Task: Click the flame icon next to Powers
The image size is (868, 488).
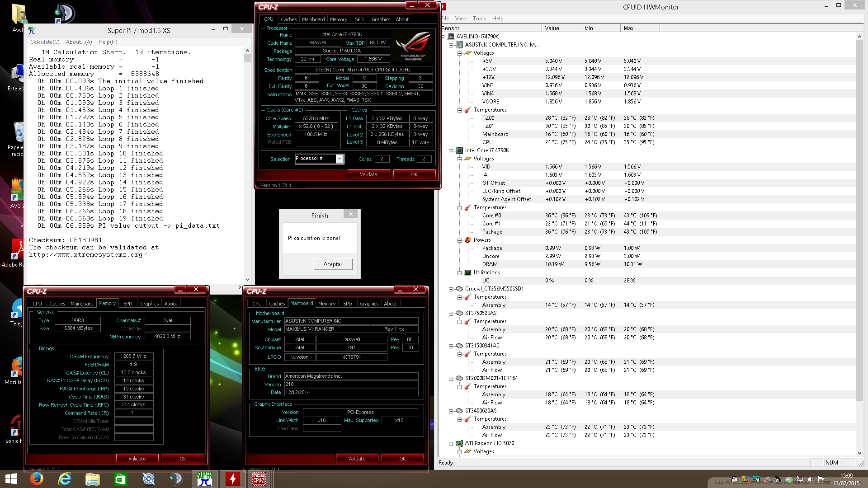Action: click(x=468, y=240)
